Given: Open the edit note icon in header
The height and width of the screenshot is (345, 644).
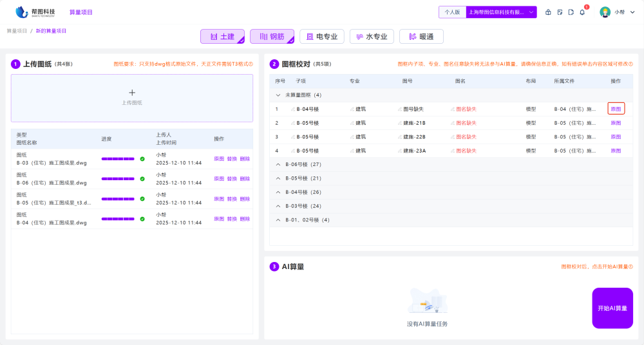Looking at the screenshot, I should pos(560,12).
